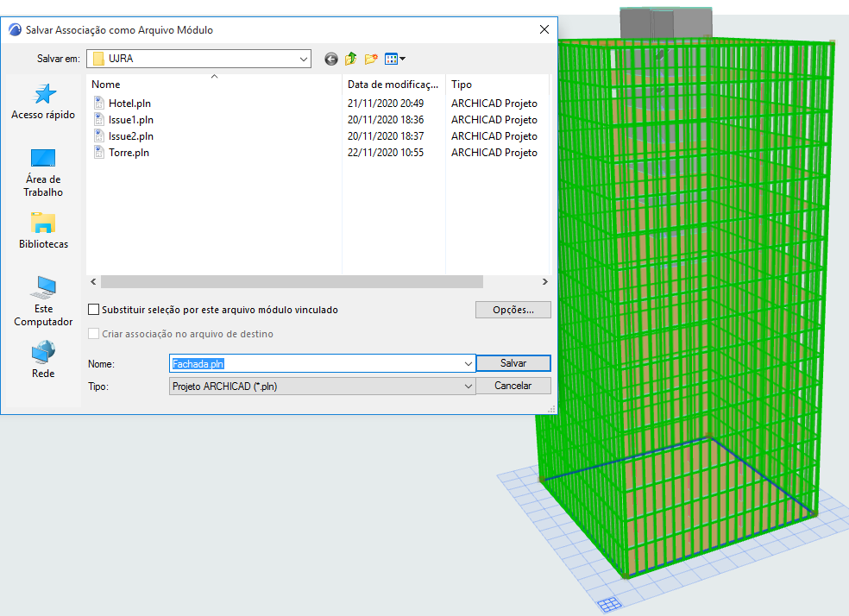Click ARCHICAD Projeto type of Hotel.pln
Viewport: 849px width, 616px height.
494,103
